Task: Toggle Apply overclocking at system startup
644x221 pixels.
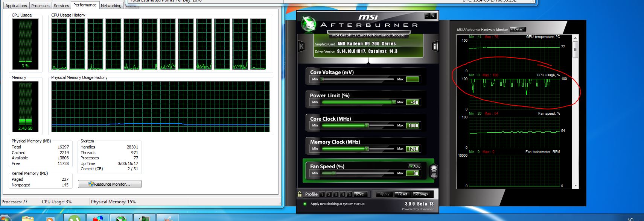Action: (x=305, y=204)
